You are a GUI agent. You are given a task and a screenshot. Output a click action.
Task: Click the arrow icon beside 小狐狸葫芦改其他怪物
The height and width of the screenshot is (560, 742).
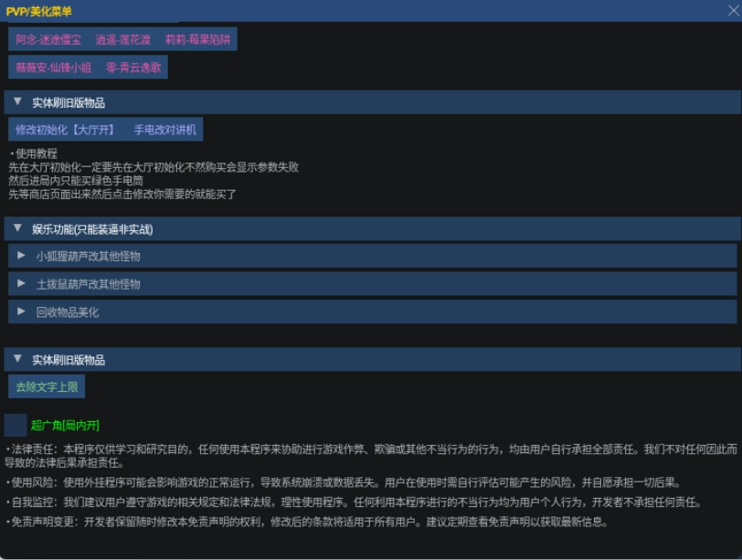21,256
